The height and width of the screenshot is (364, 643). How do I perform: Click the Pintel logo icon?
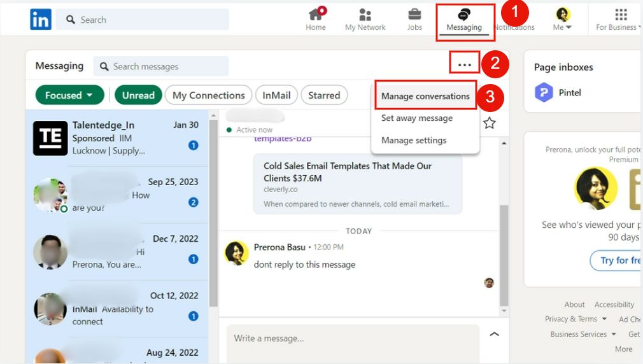coord(544,92)
